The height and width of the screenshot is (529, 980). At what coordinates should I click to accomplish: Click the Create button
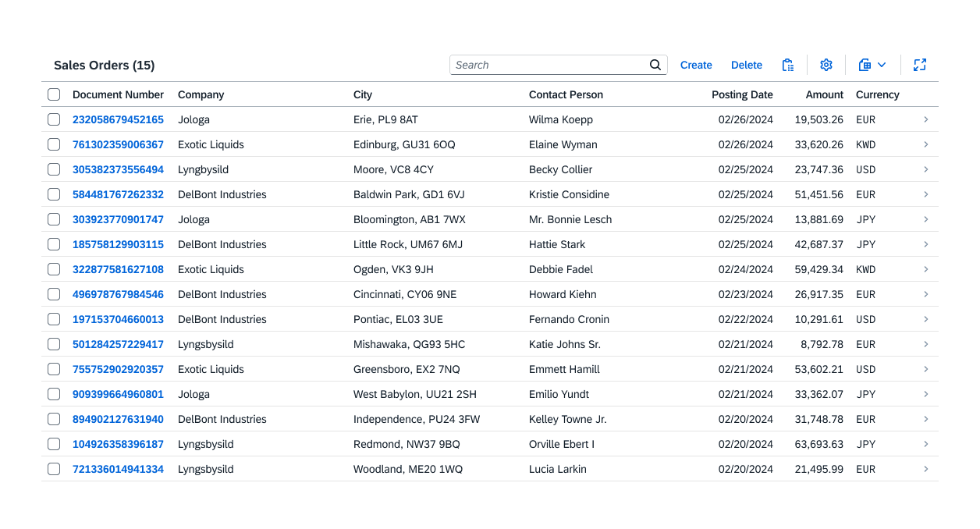[x=696, y=65]
